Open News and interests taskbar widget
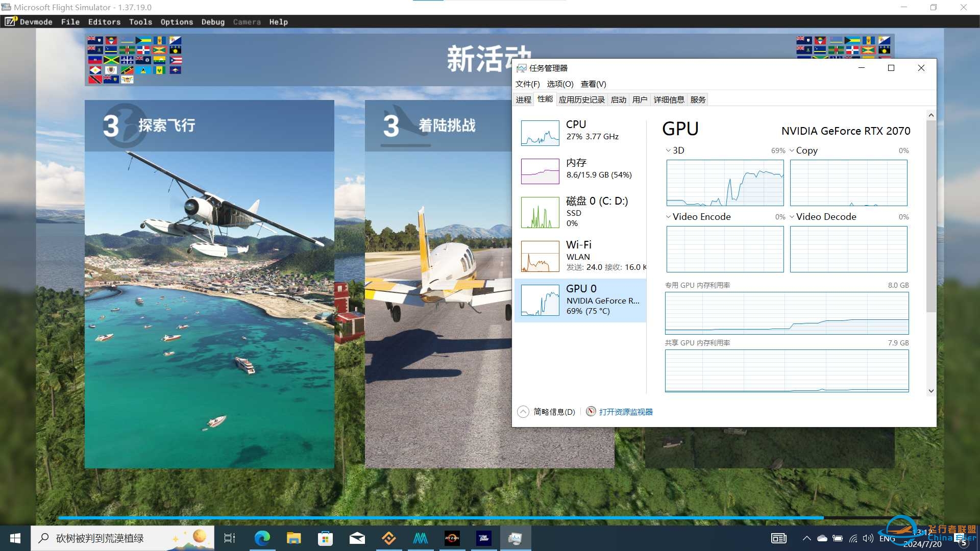Image resolution: width=980 pixels, height=551 pixels. click(779, 538)
